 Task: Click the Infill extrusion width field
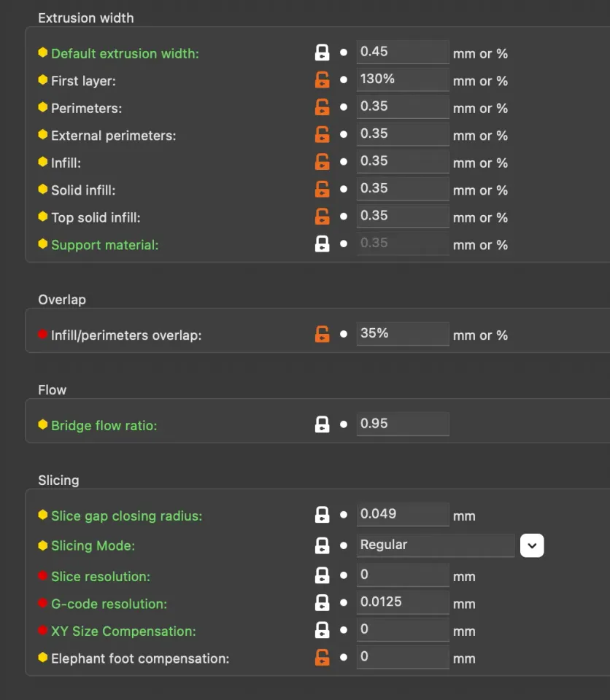[402, 161]
